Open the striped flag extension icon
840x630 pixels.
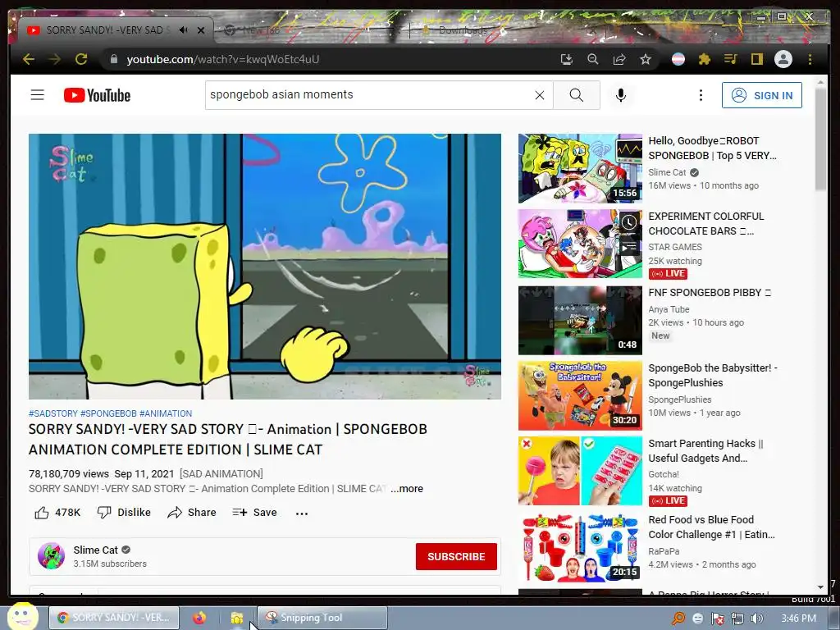pos(678,59)
